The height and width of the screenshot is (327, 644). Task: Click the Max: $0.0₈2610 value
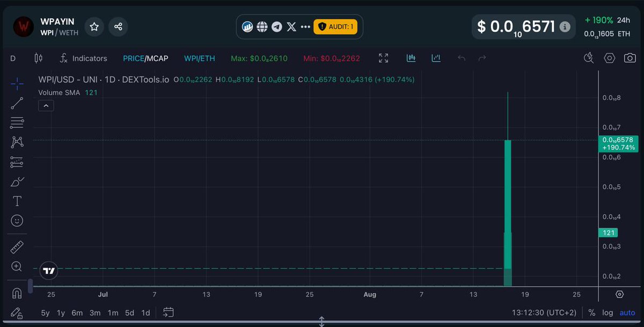click(259, 58)
